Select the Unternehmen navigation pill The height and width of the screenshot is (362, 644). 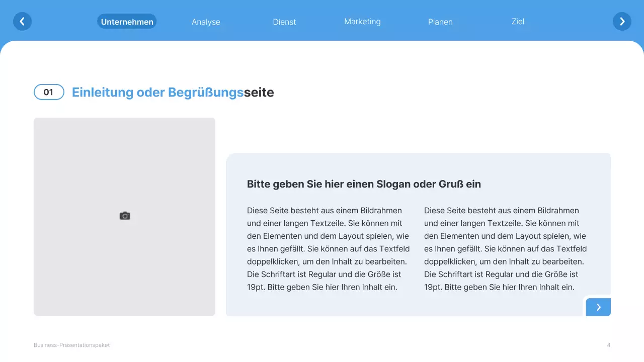click(127, 21)
